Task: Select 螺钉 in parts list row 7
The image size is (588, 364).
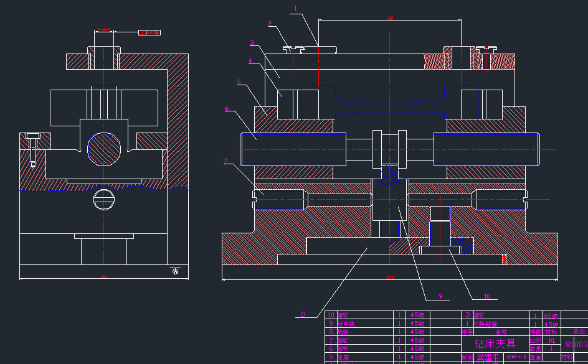Action: [x=343, y=340]
